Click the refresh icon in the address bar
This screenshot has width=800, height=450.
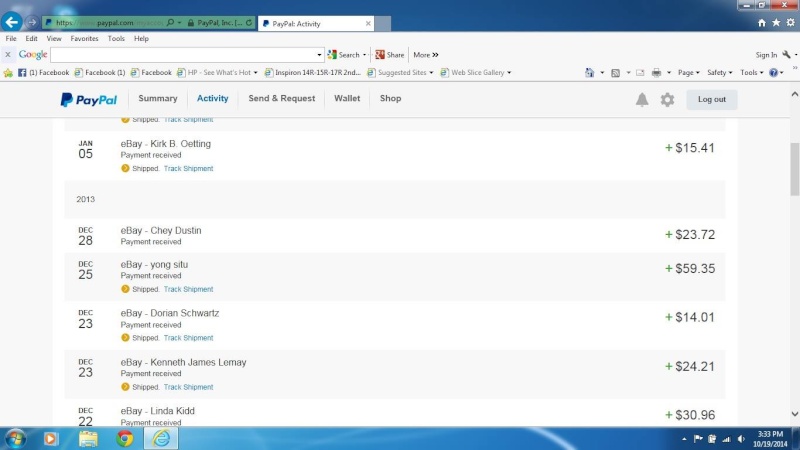pyautogui.click(x=249, y=22)
